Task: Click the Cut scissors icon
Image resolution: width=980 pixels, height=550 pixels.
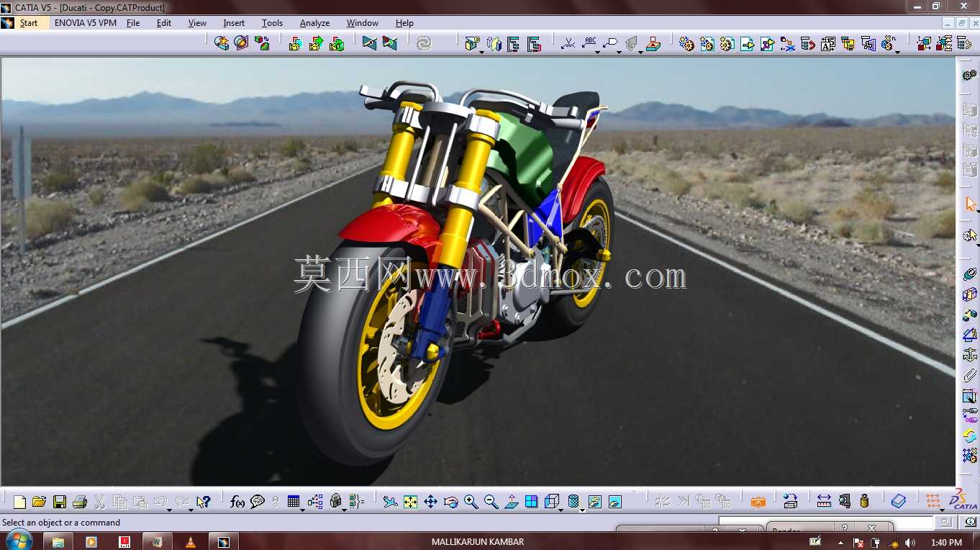Action: 100,502
